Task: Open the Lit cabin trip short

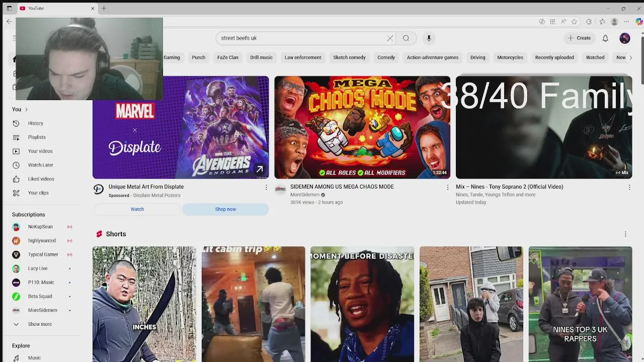Action: coord(253,304)
